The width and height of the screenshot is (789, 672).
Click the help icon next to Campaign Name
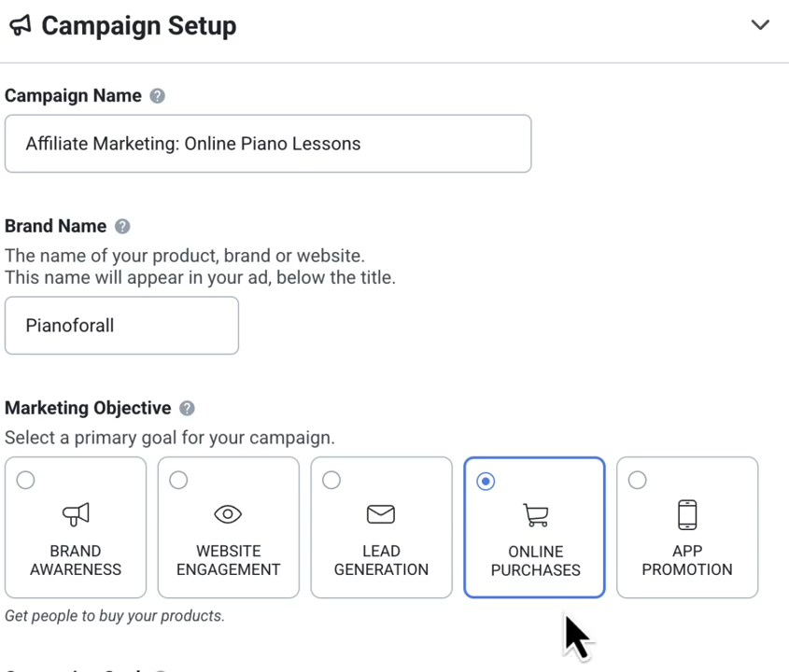pos(158,96)
